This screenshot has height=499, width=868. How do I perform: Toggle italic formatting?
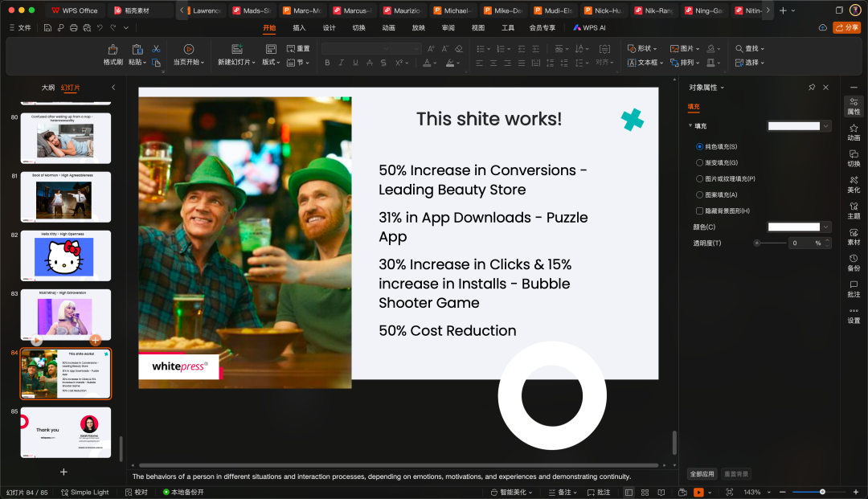[341, 63]
